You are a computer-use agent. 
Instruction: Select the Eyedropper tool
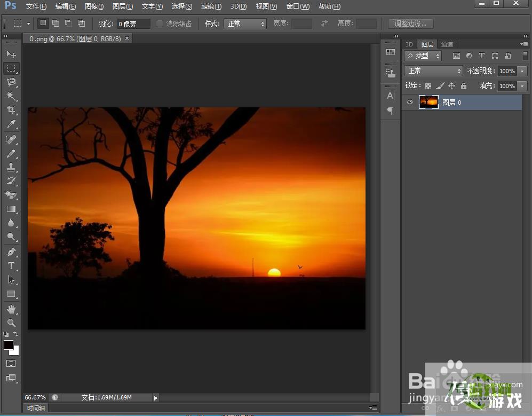pyautogui.click(x=11, y=124)
